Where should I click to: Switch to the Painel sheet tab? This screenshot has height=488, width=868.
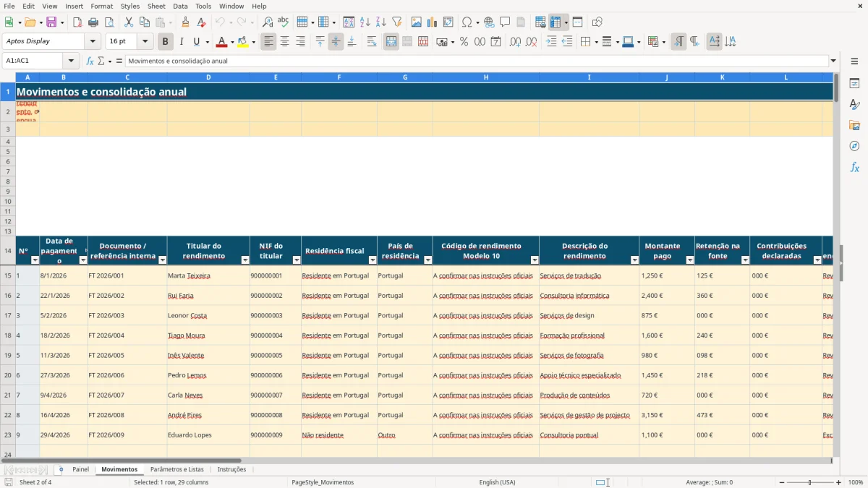tap(80, 469)
